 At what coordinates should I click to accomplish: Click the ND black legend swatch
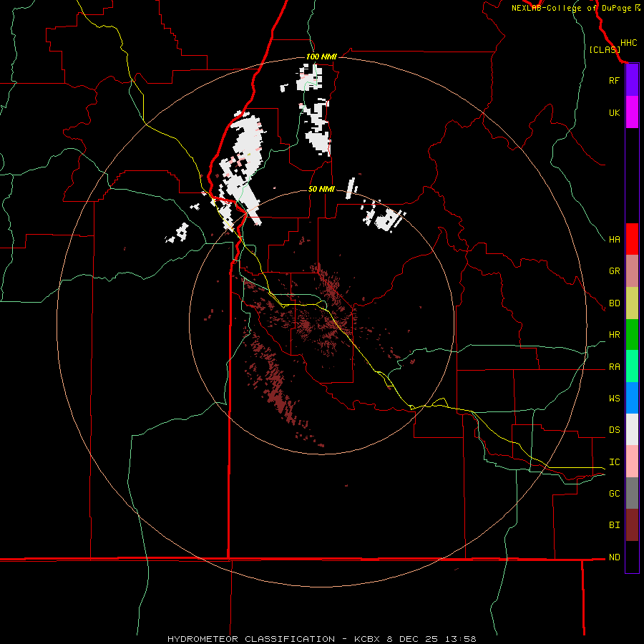632,557
